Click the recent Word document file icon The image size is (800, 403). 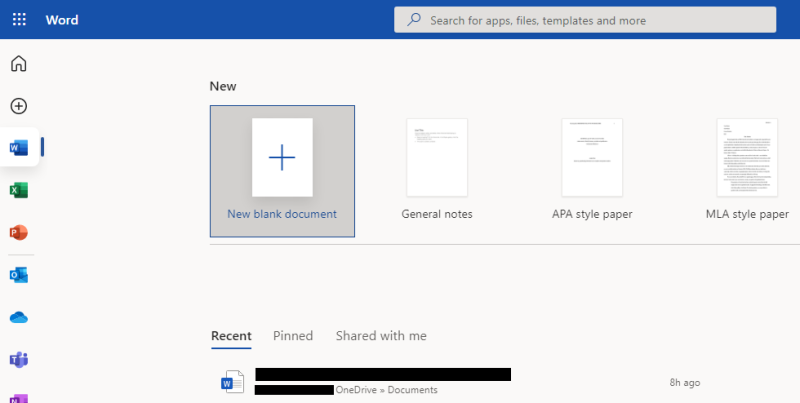pyautogui.click(x=232, y=381)
